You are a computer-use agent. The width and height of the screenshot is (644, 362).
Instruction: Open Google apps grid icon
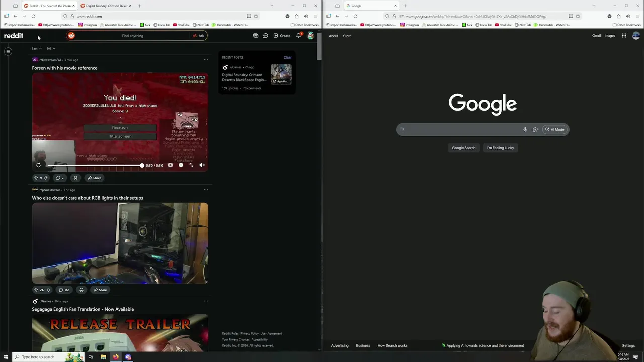click(624, 36)
